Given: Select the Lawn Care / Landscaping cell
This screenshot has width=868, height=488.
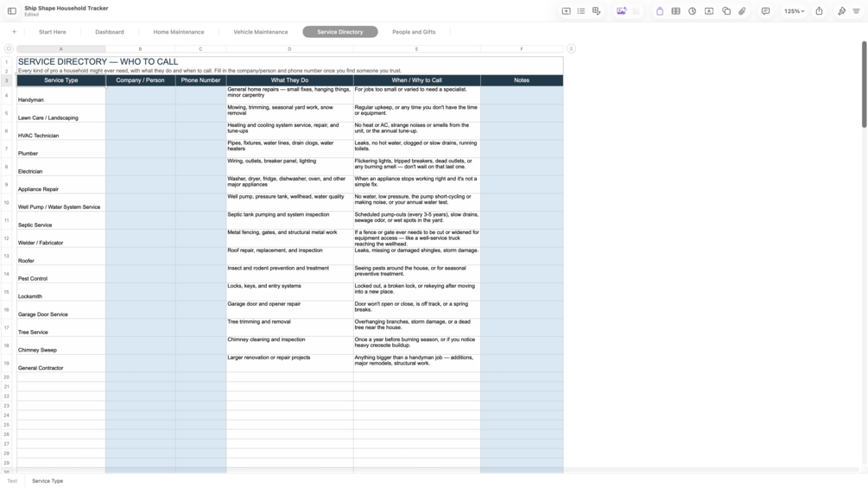Looking at the screenshot, I should (x=61, y=113).
